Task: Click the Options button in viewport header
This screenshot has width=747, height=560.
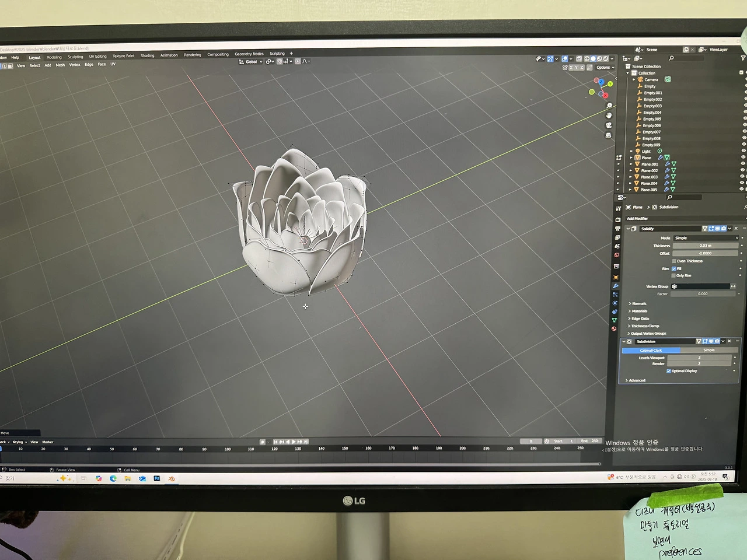Action: [x=605, y=68]
